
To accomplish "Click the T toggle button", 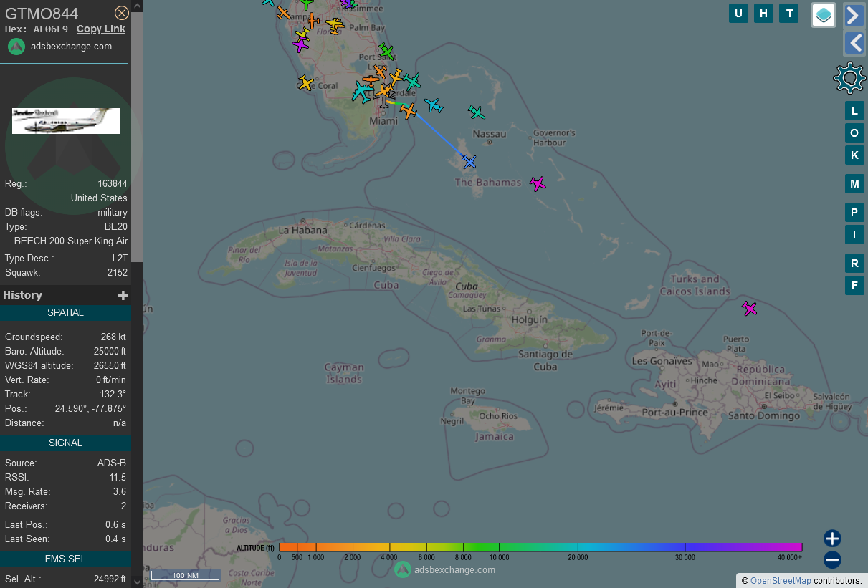I will click(x=789, y=13).
